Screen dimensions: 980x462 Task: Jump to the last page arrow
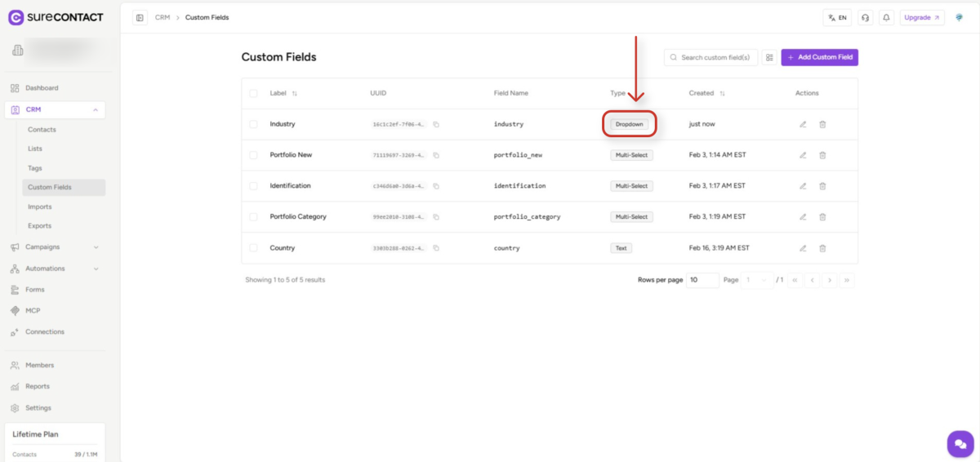847,280
